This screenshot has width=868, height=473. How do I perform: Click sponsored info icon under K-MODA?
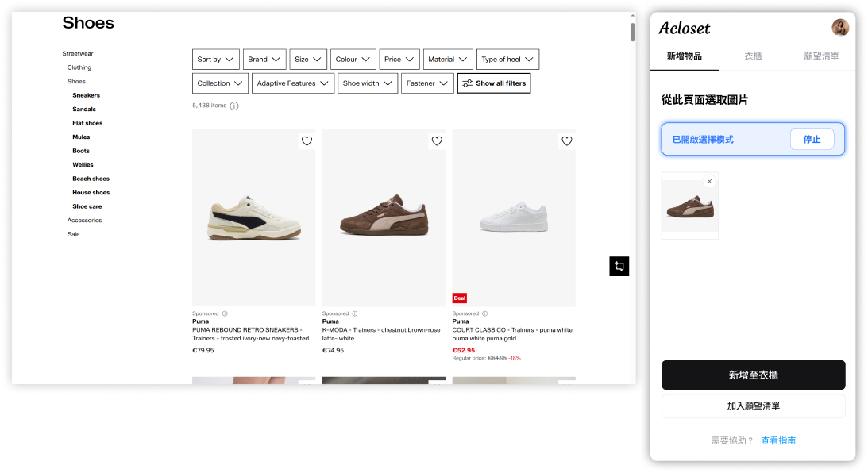pyautogui.click(x=355, y=313)
